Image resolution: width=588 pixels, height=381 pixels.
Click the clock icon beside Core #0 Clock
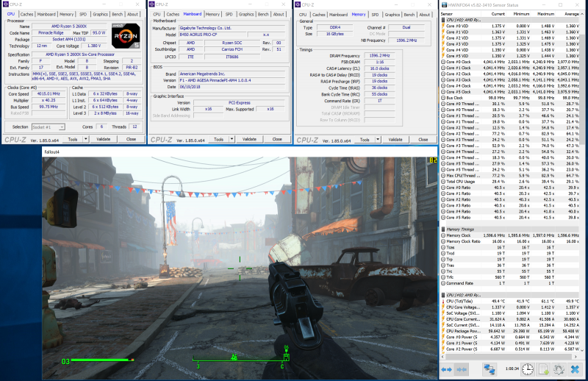tap(443, 62)
